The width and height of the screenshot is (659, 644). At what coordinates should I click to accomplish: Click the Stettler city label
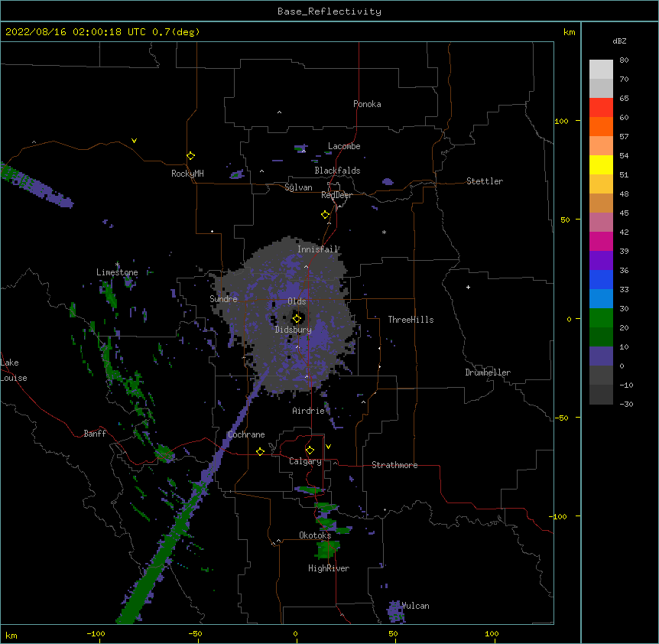pyautogui.click(x=485, y=181)
